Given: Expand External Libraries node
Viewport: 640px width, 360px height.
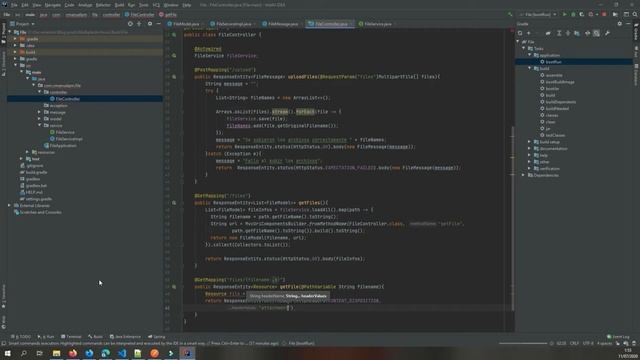Looking at the screenshot, I should (10, 206).
